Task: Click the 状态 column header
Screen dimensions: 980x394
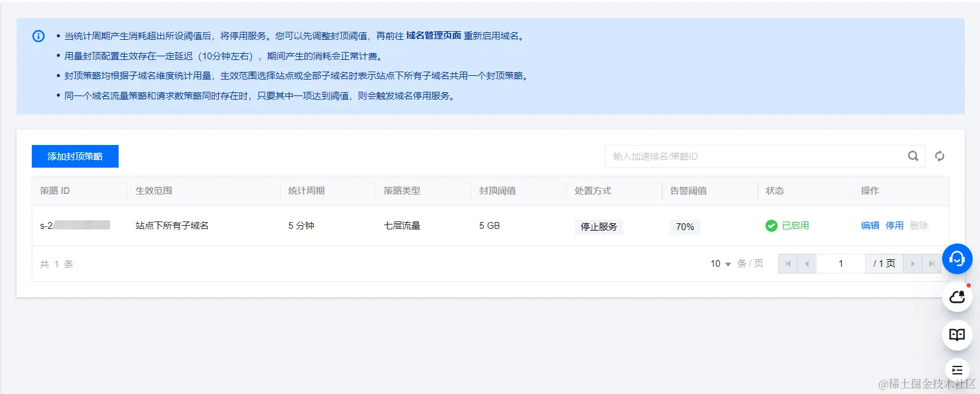Action: [x=775, y=190]
